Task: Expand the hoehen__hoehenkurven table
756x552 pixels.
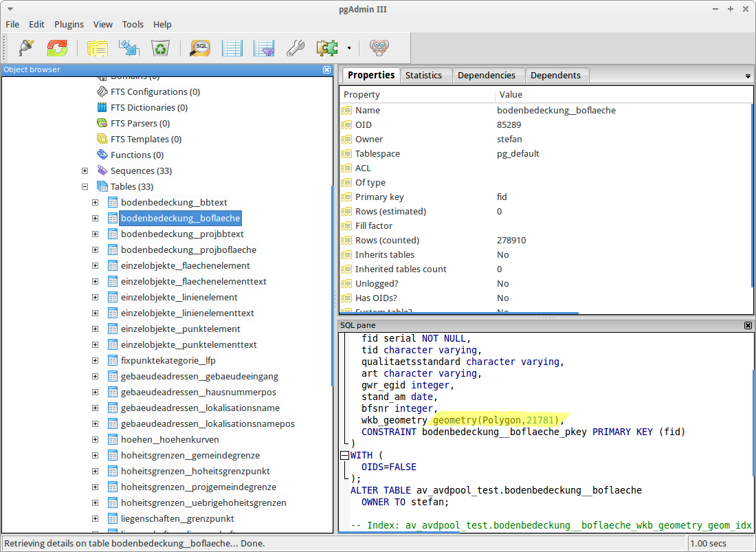Action: 96,440
